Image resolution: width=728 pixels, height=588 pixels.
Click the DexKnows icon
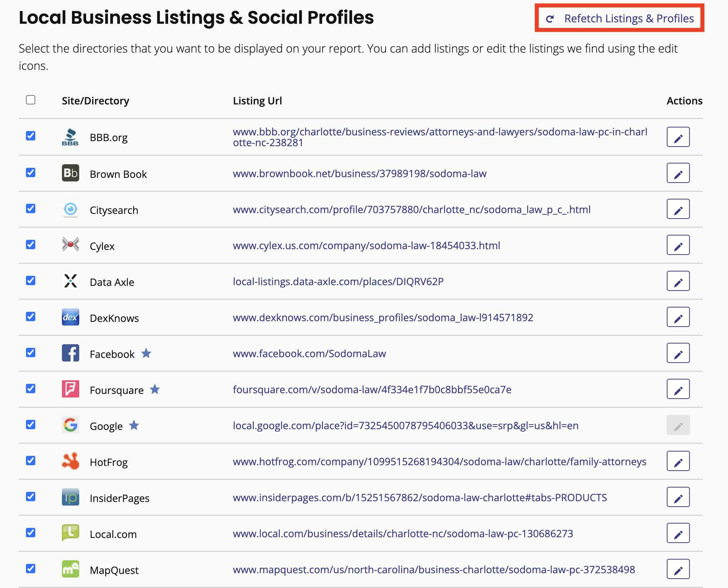point(71,317)
